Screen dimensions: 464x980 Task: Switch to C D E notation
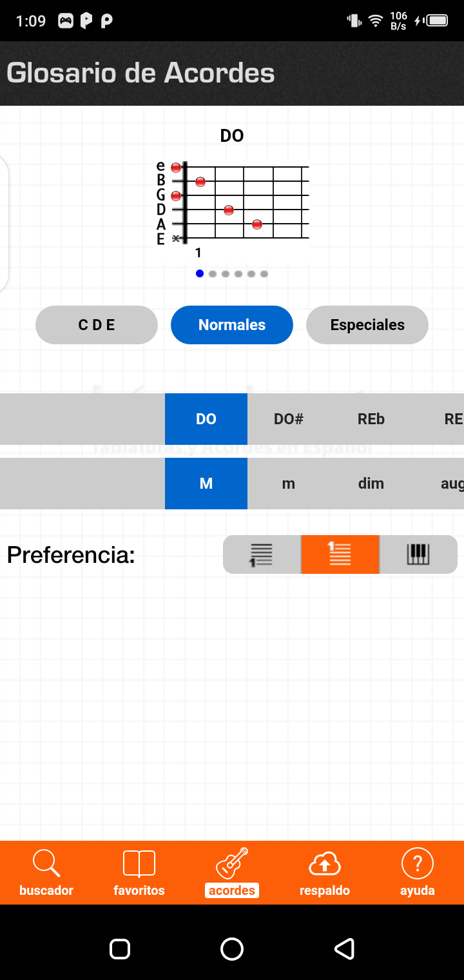[x=97, y=325]
